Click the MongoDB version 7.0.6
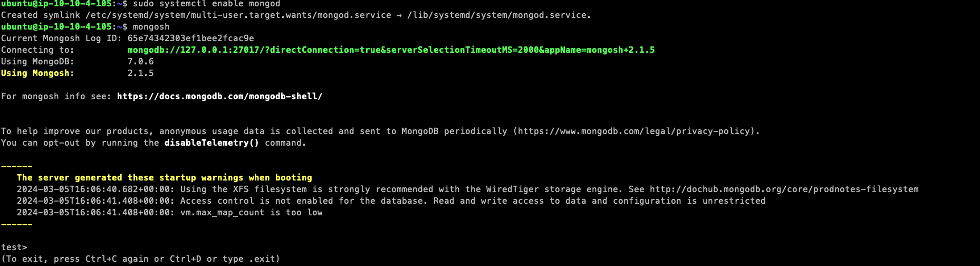The image size is (980, 266). [140, 61]
